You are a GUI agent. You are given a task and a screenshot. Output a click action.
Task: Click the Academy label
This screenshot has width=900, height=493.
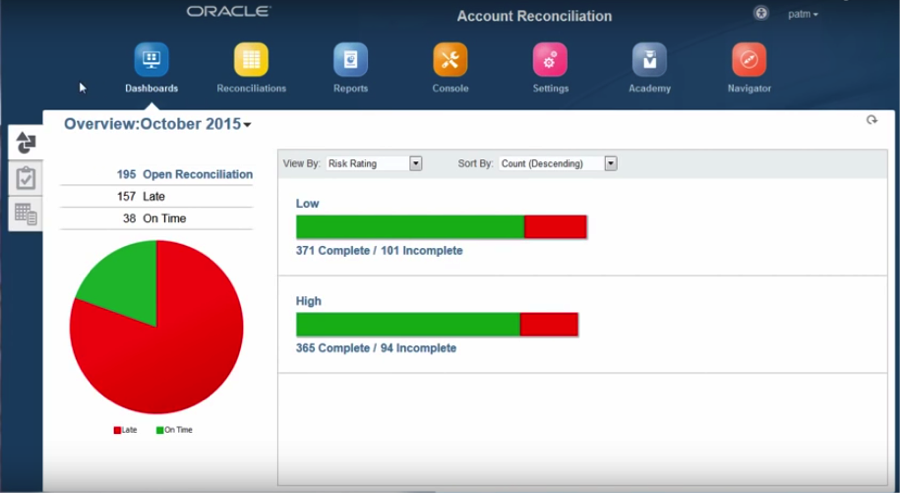point(649,88)
